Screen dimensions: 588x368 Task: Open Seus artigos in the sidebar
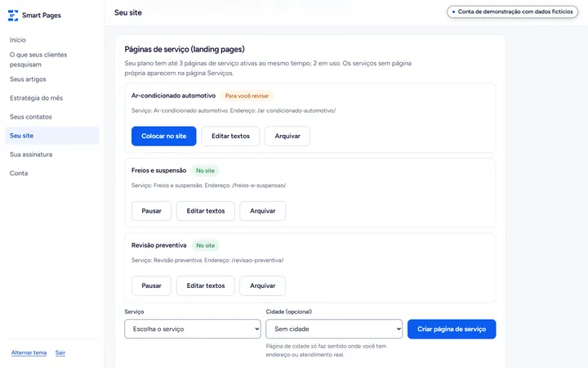[x=28, y=79]
